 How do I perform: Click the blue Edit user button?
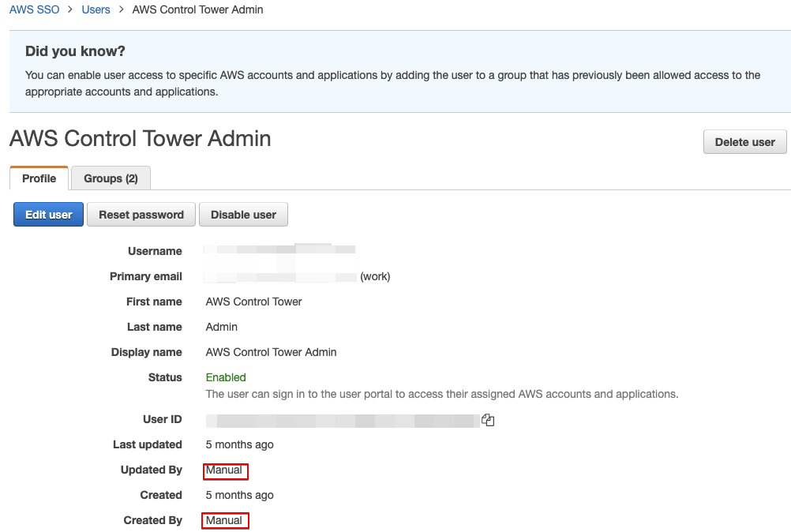pos(48,215)
